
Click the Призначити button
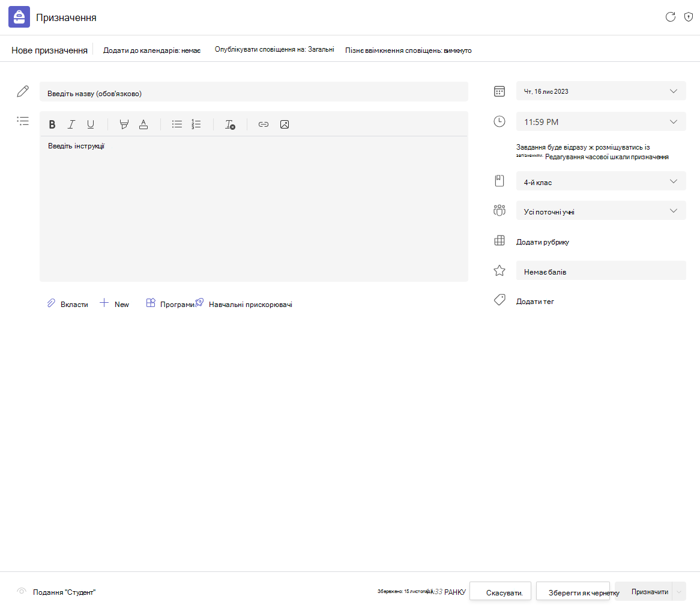644,592
